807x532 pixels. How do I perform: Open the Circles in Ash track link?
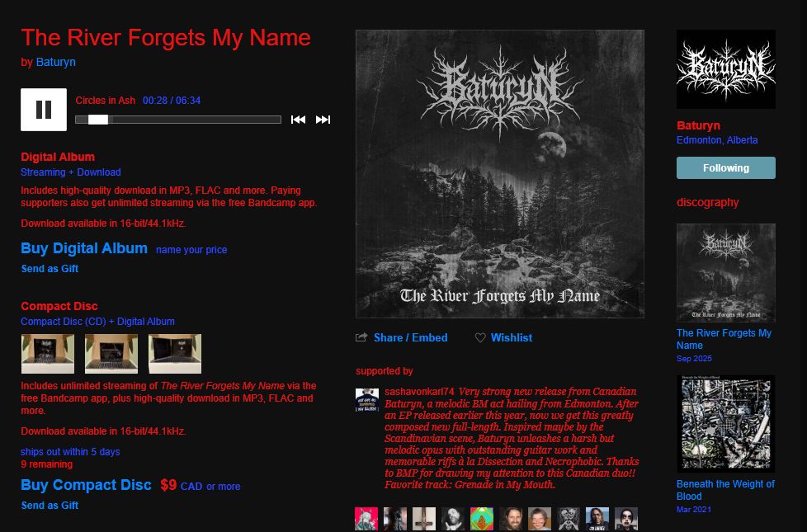[106, 101]
